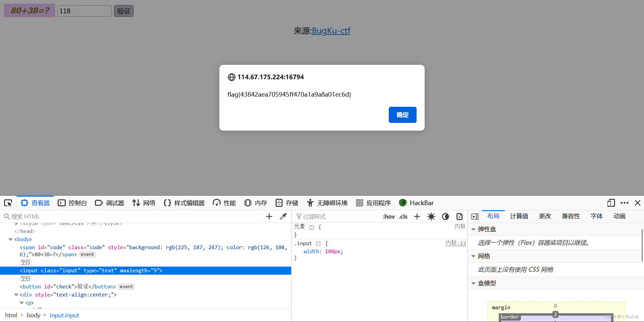644x322 pixels.
Task: Select the 布局 layout tab
Action: (493, 216)
